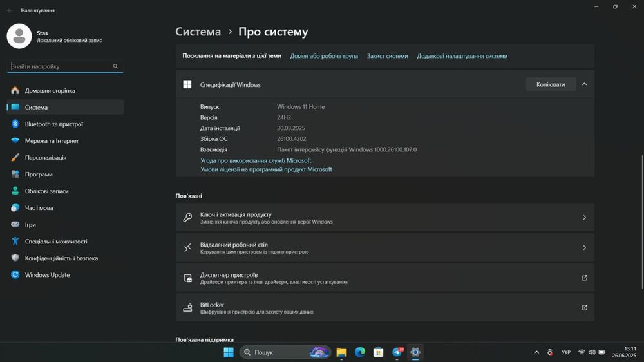Select the Windows 11 Home edition text
Screen dimensions: 644x362
(x=301, y=106)
